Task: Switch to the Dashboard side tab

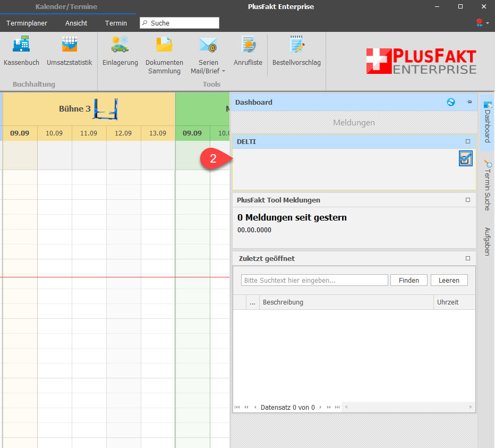Action: [488, 122]
